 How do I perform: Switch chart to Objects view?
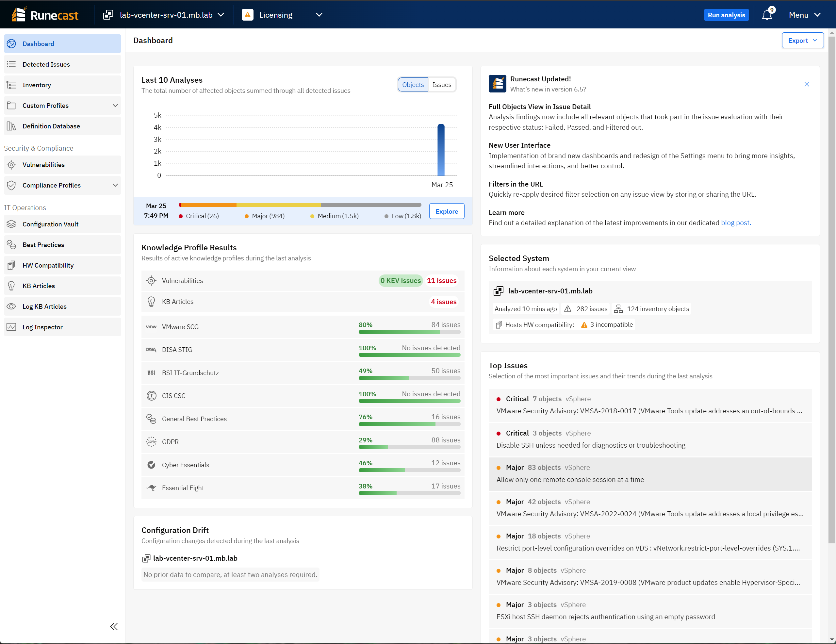pyautogui.click(x=413, y=85)
